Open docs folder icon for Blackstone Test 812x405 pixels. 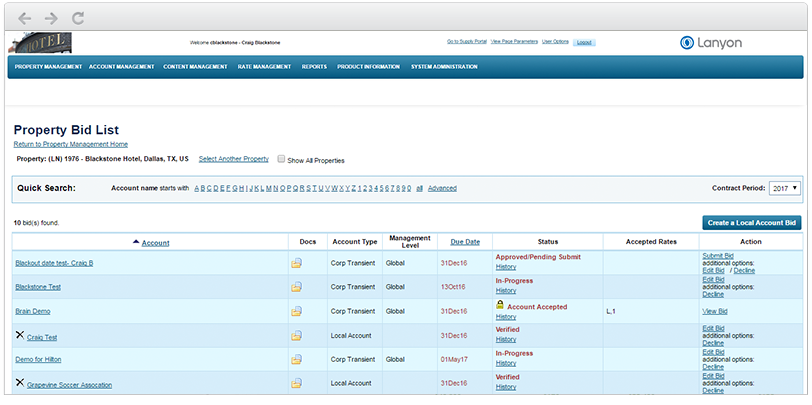tap(296, 287)
